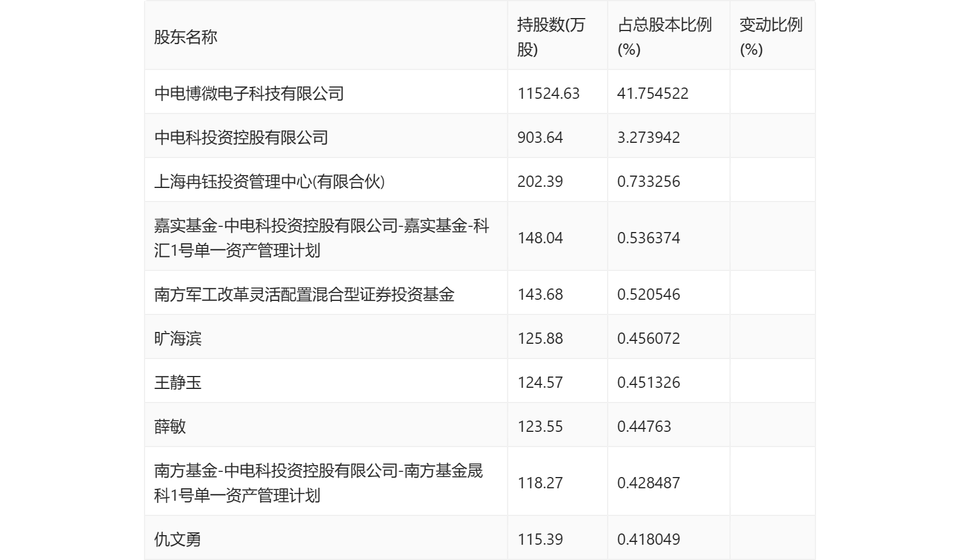The height and width of the screenshot is (560, 960).
Task: Click the share count 115.39
Action: pos(540,539)
